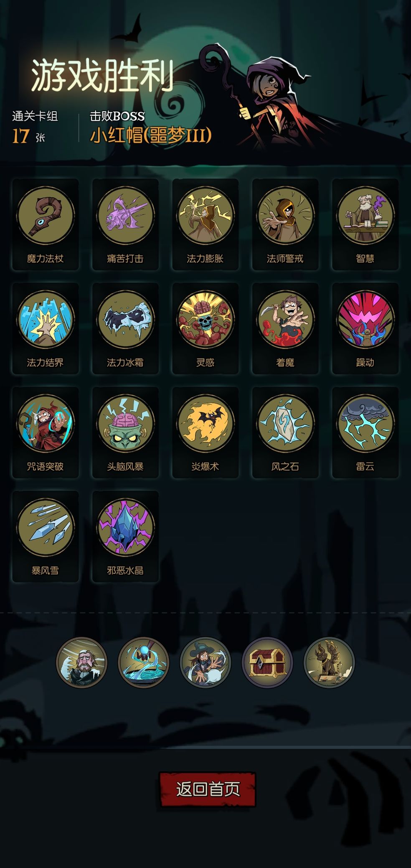The image size is (411, 868).
Task: Open the 法力冰霜 frozen mask card
Action: point(125,328)
